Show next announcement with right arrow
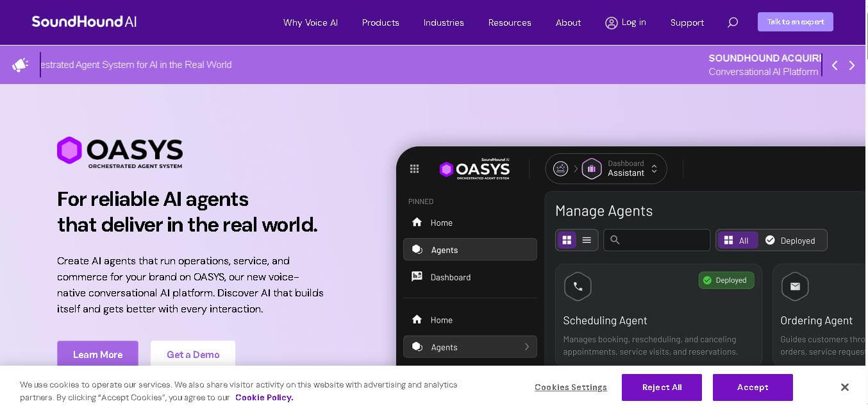The image size is (868, 408). 852,65
